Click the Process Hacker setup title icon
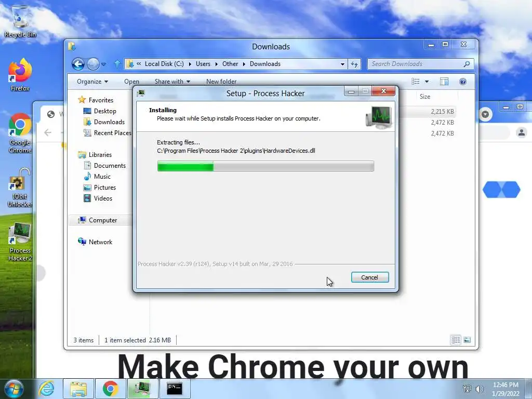This screenshot has height=399, width=532. 141,93
